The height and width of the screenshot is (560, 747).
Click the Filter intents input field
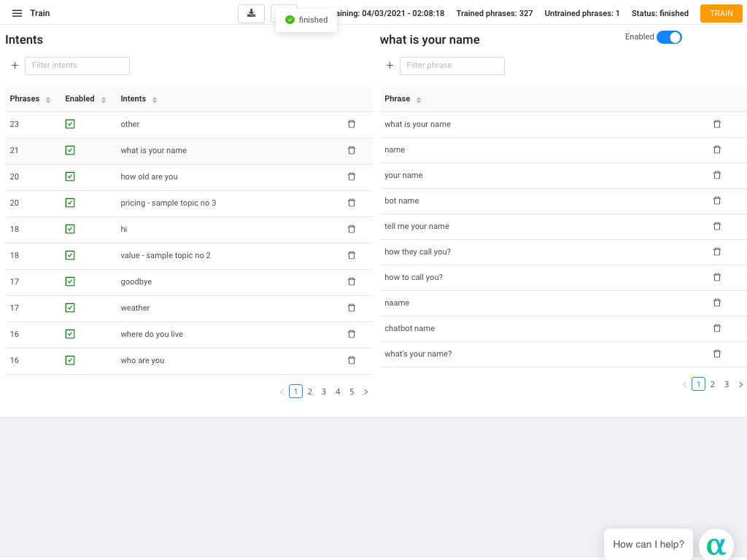coord(77,66)
